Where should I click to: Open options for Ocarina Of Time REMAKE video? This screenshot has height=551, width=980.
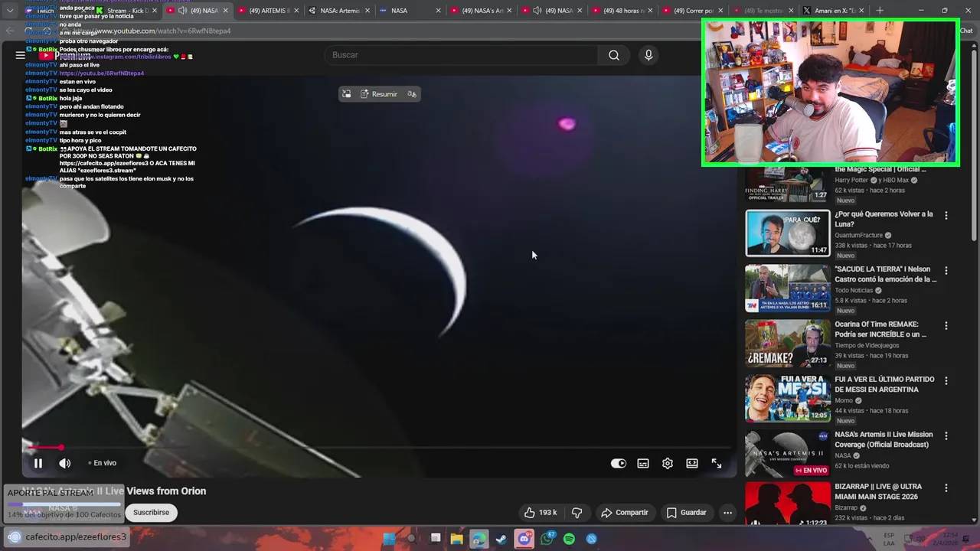(x=946, y=326)
